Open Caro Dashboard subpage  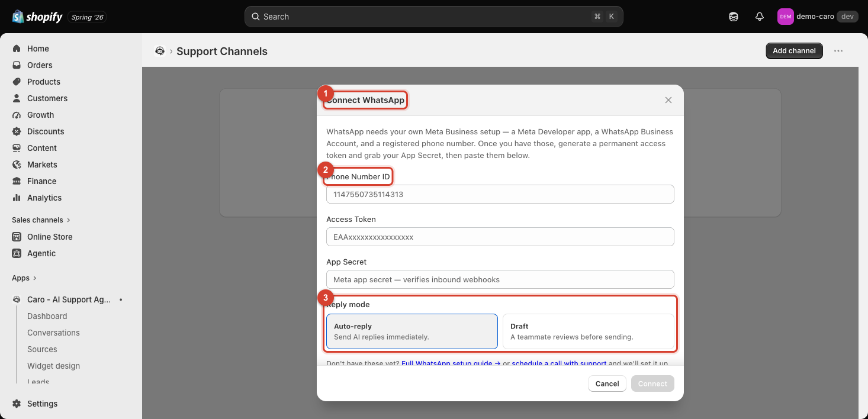point(47,316)
